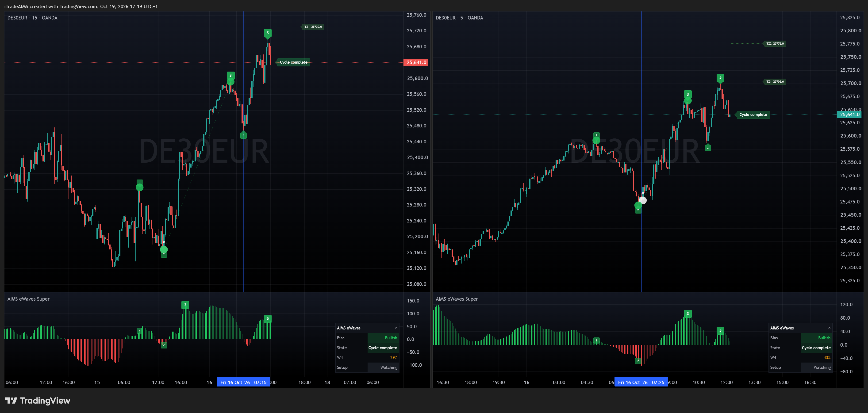The height and width of the screenshot is (413, 868).
Task: Click DE30EUR · 15 · OANDA chart title
Action: [x=32, y=18]
